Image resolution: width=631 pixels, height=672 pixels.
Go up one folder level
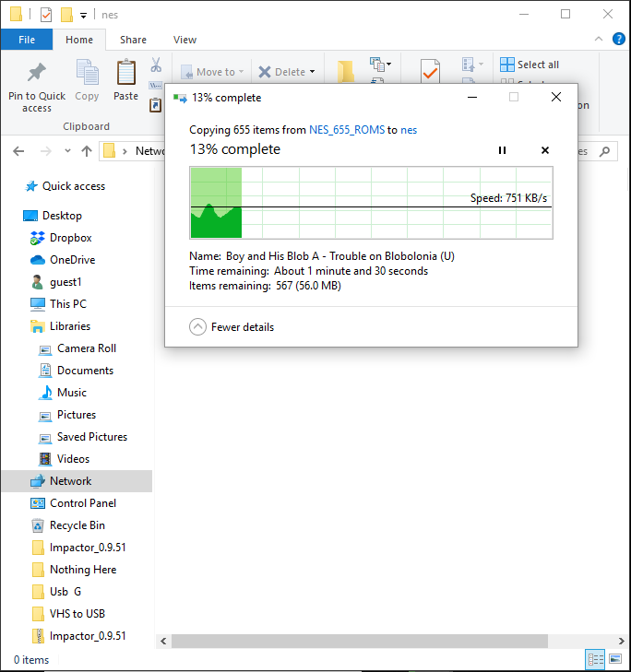pyautogui.click(x=87, y=151)
